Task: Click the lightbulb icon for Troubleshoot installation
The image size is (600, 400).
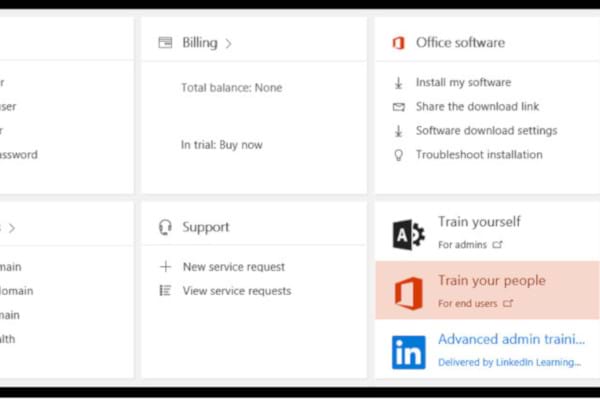Action: click(398, 155)
